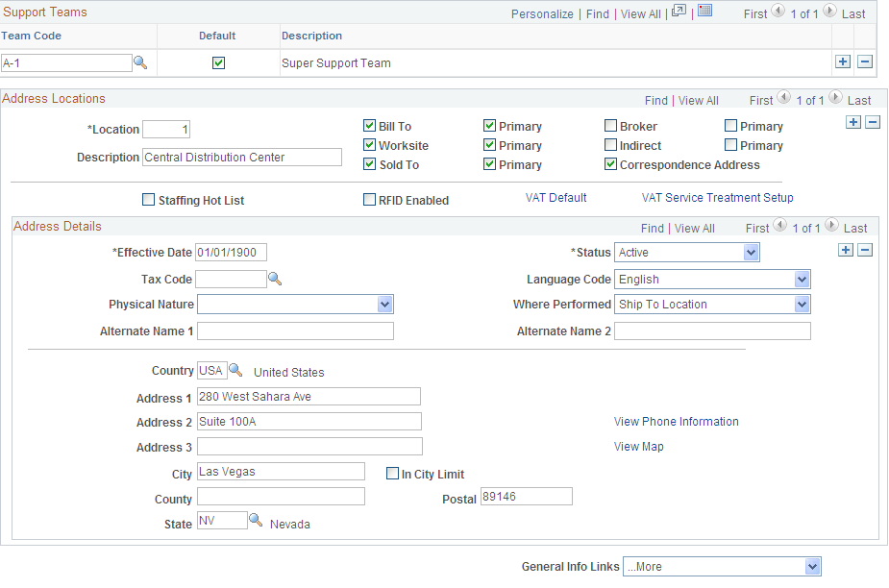Viewport: 889px width, 588px height.
Task: Toggle the Bill To checkbox
Action: coord(370,125)
